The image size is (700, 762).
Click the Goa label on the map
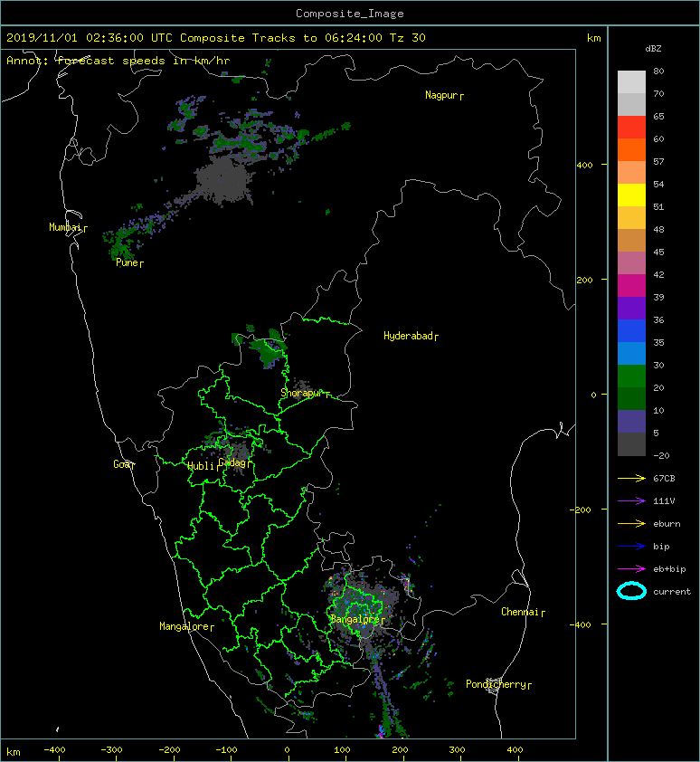point(123,464)
